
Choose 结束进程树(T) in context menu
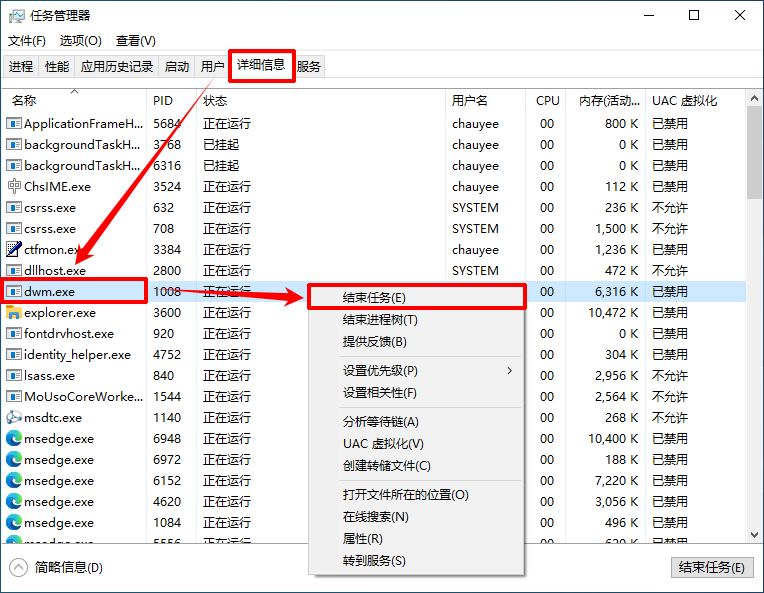417,320
